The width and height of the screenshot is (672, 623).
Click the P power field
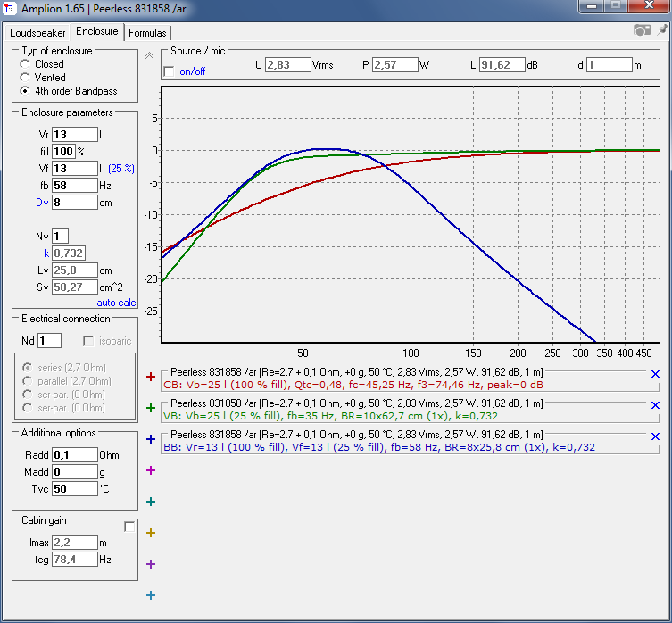tap(394, 65)
